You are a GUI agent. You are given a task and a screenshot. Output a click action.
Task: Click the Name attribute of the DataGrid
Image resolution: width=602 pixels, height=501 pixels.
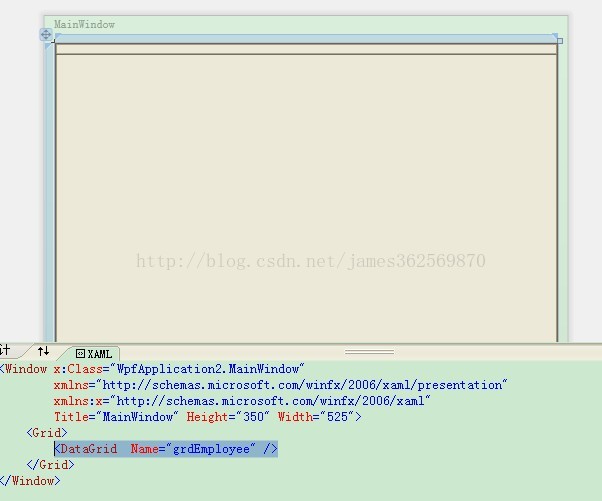tap(144, 449)
